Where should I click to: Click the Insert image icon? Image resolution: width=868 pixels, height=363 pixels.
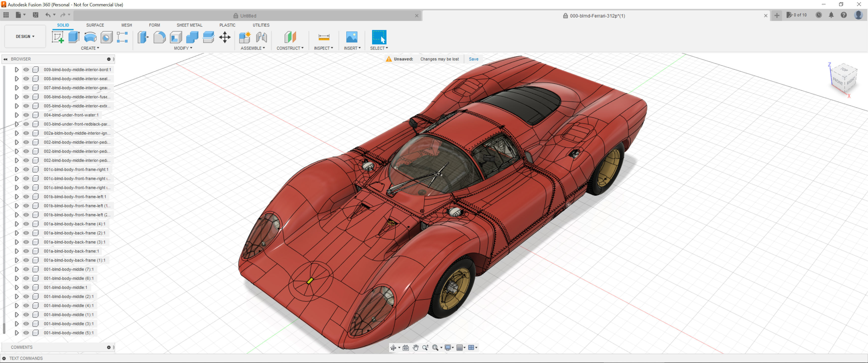352,37
